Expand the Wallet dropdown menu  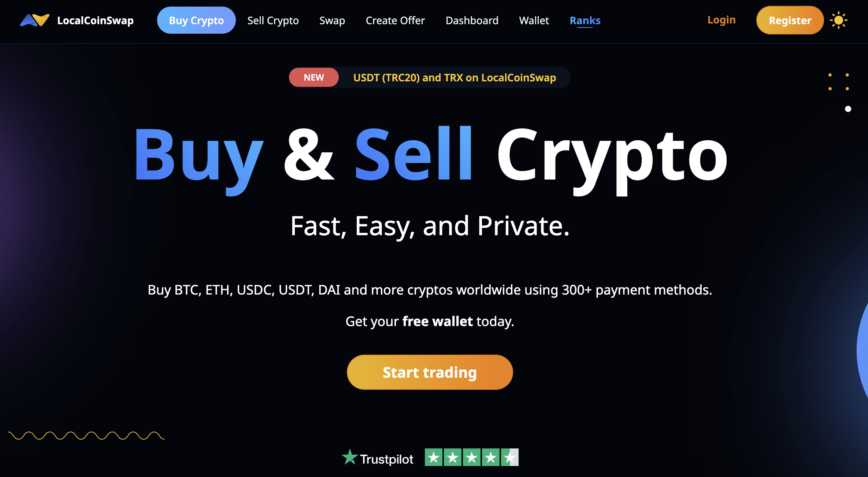pos(534,21)
